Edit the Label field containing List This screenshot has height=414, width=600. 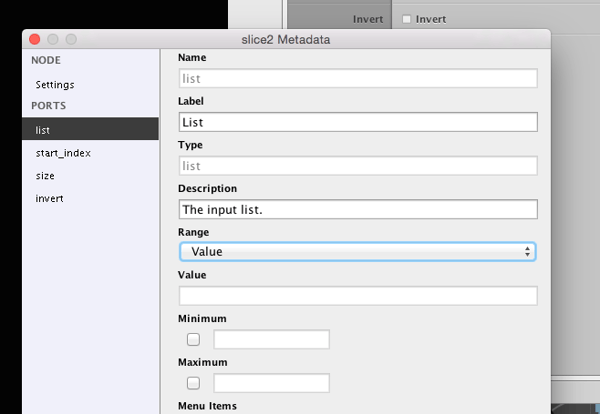click(358, 122)
